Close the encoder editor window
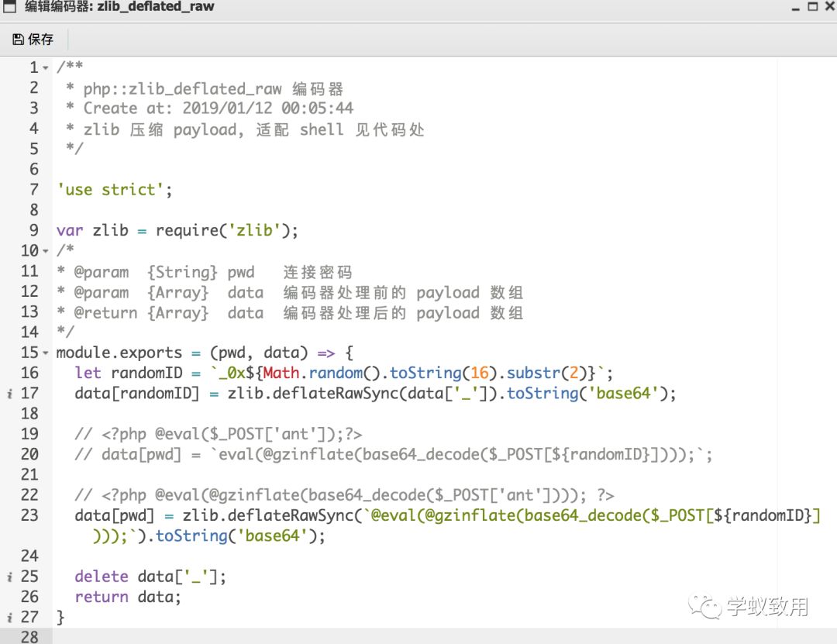 point(829,6)
